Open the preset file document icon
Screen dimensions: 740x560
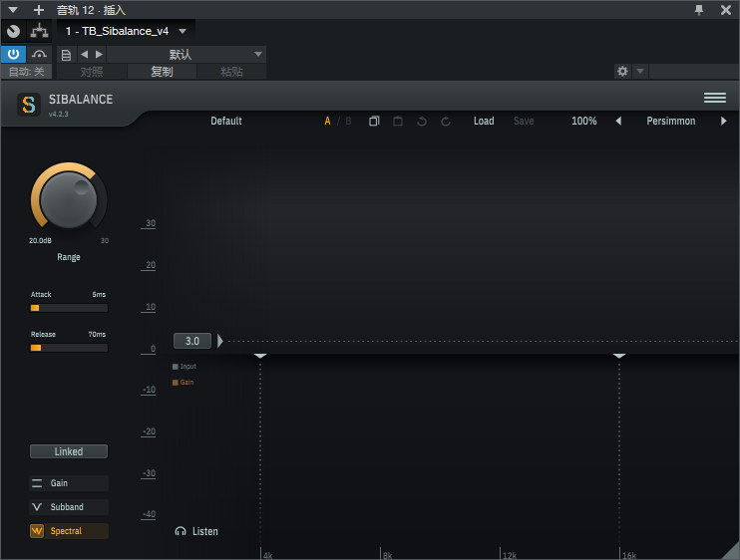pyautogui.click(x=67, y=55)
